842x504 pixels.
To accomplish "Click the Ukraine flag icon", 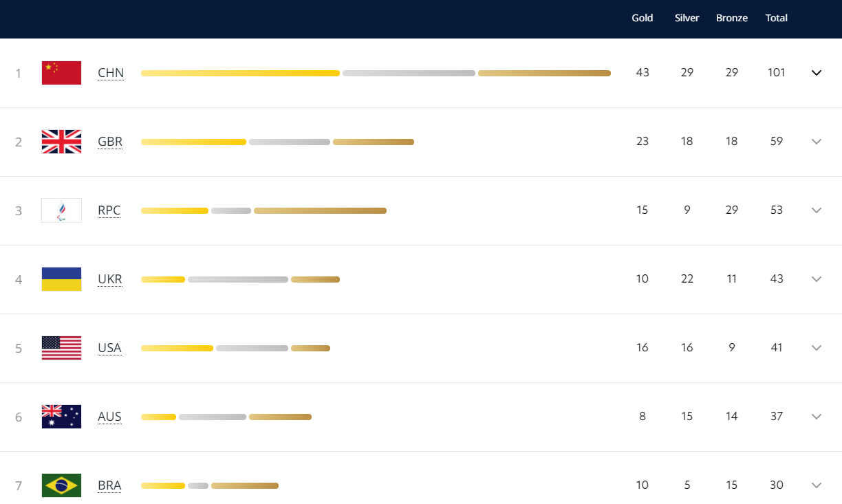I will (61, 279).
